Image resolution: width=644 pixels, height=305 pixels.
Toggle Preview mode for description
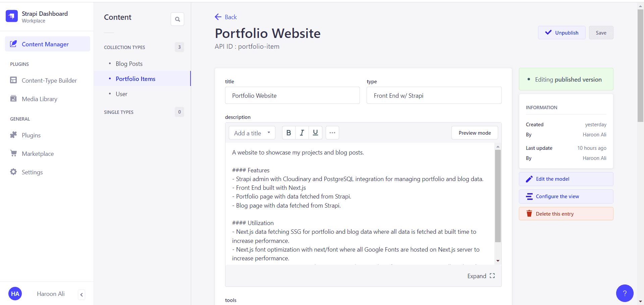pos(474,133)
